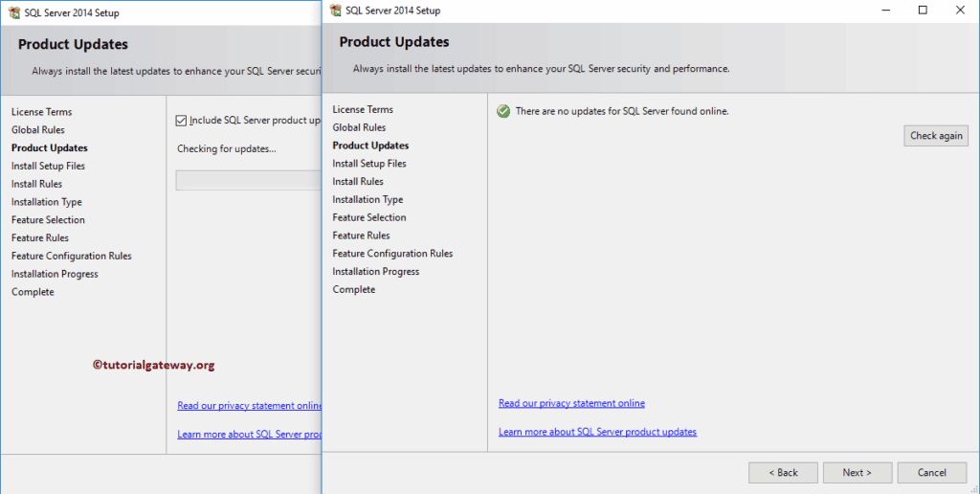Image resolution: width=980 pixels, height=494 pixels.
Task: Click Next to continue setup
Action: 857,473
